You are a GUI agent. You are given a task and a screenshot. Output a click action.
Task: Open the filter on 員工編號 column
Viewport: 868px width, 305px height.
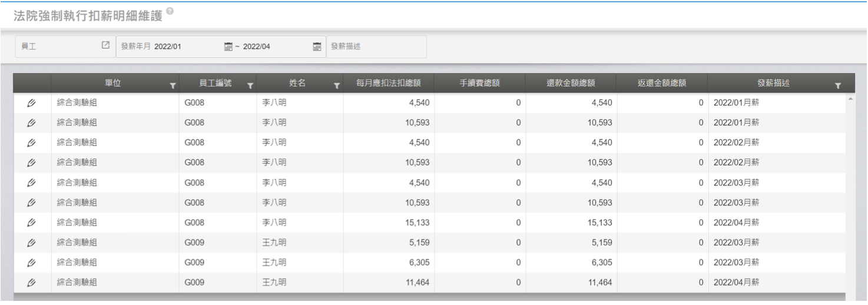tap(250, 85)
